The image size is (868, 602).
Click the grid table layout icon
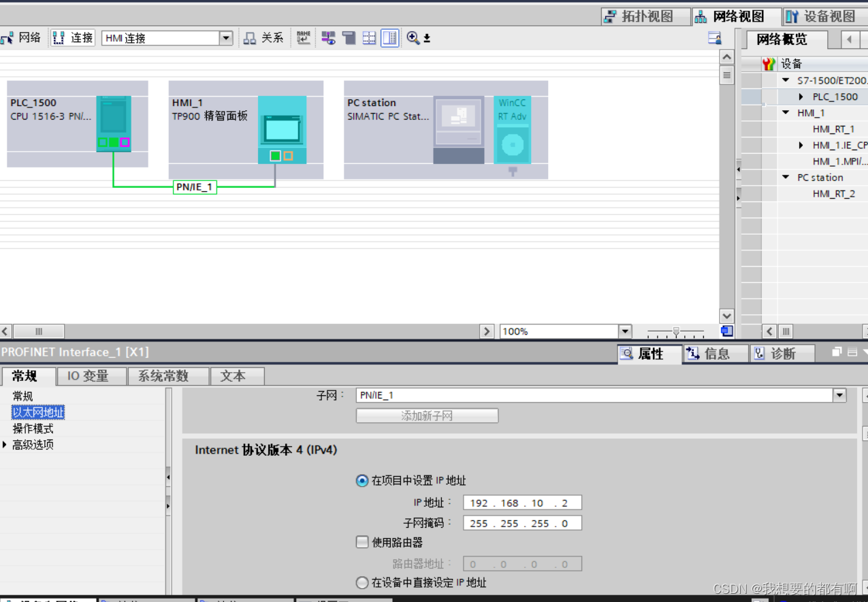tap(369, 38)
